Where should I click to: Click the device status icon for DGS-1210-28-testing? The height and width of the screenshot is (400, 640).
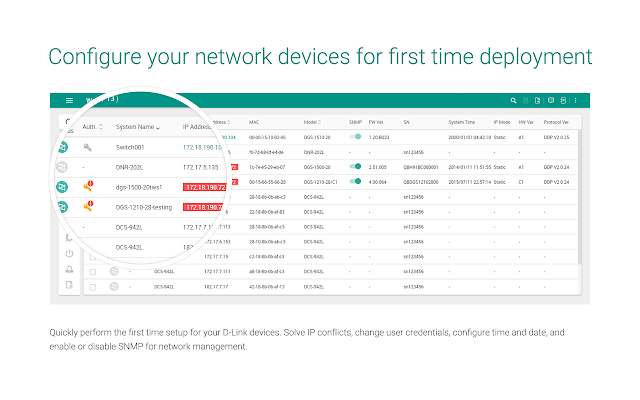click(61, 206)
